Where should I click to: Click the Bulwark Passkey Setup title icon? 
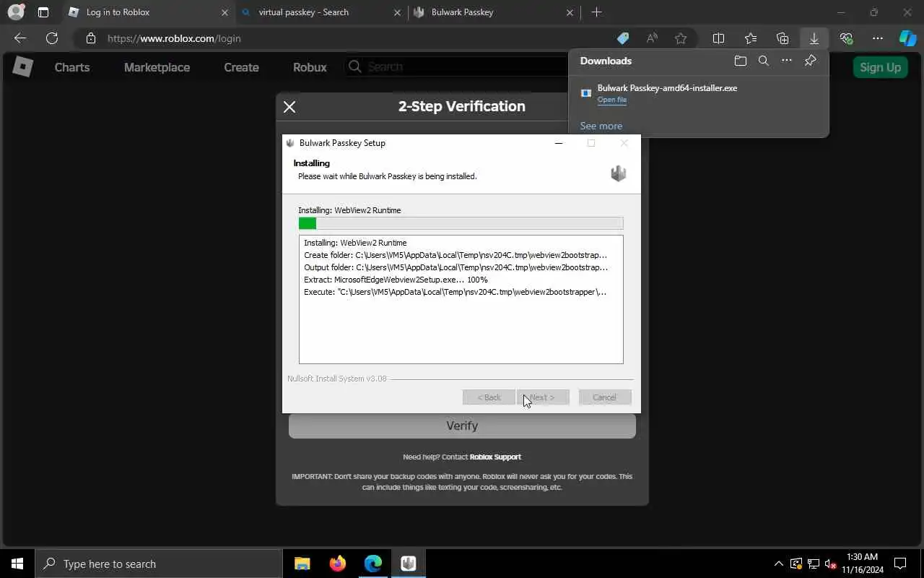(290, 143)
